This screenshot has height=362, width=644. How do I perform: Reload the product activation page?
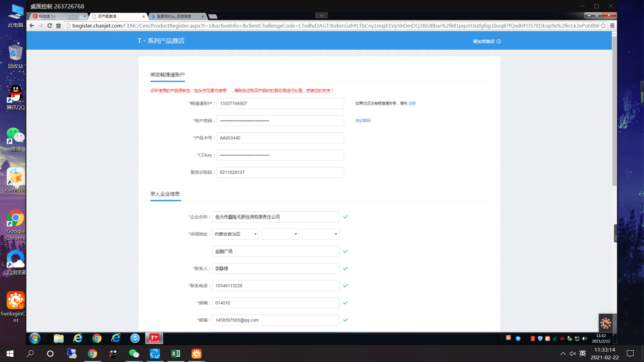point(50,26)
